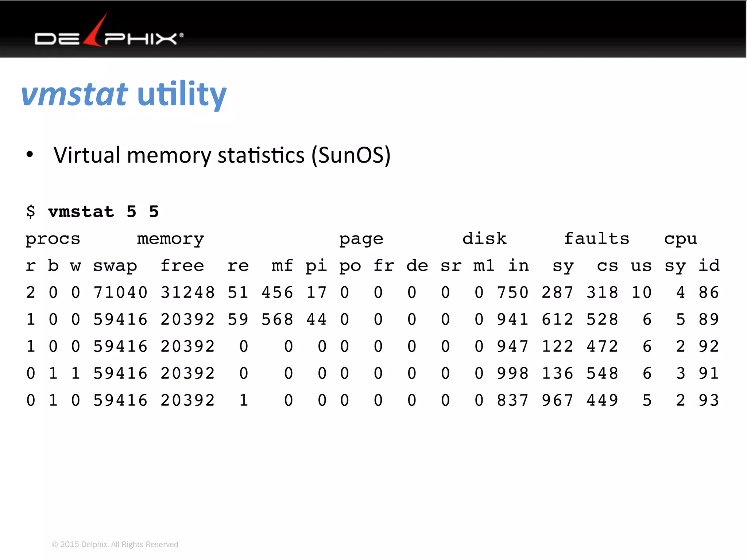Click the sy value 967
The height and width of the screenshot is (560, 747).
coord(557,400)
